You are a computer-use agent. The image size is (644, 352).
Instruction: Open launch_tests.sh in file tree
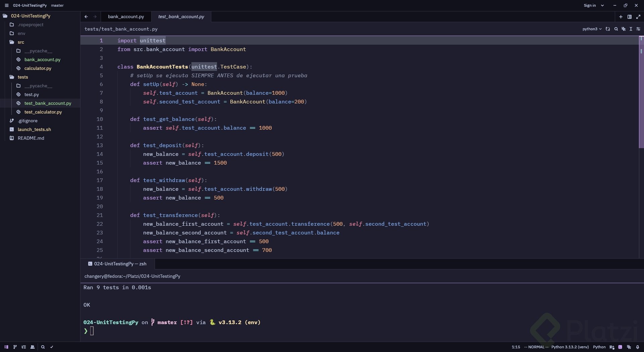34,129
